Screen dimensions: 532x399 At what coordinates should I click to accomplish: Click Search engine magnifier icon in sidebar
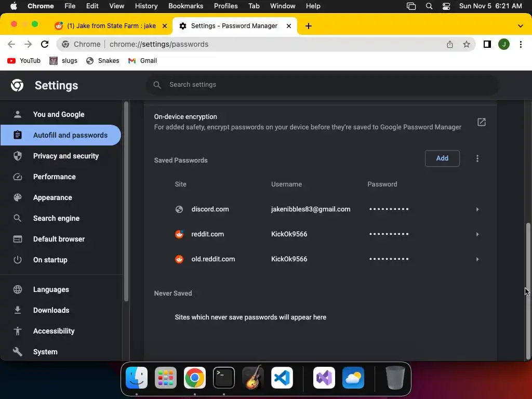pos(18,218)
